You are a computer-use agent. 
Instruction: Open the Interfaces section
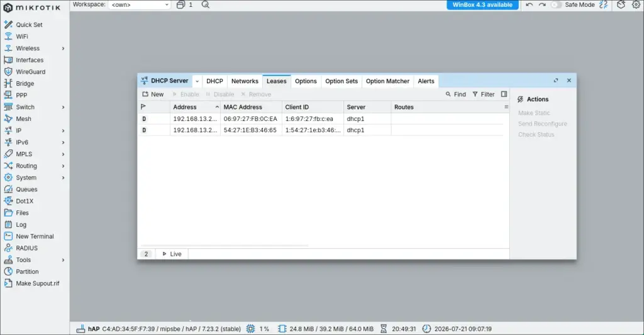tap(23, 60)
